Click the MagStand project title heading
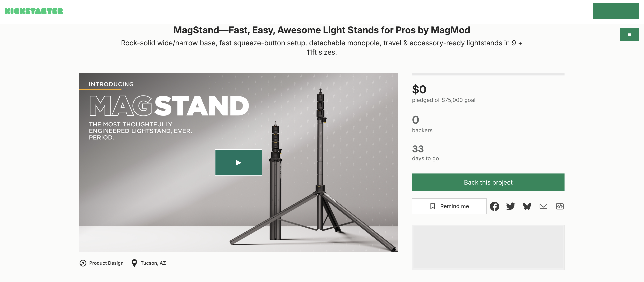 point(321,30)
